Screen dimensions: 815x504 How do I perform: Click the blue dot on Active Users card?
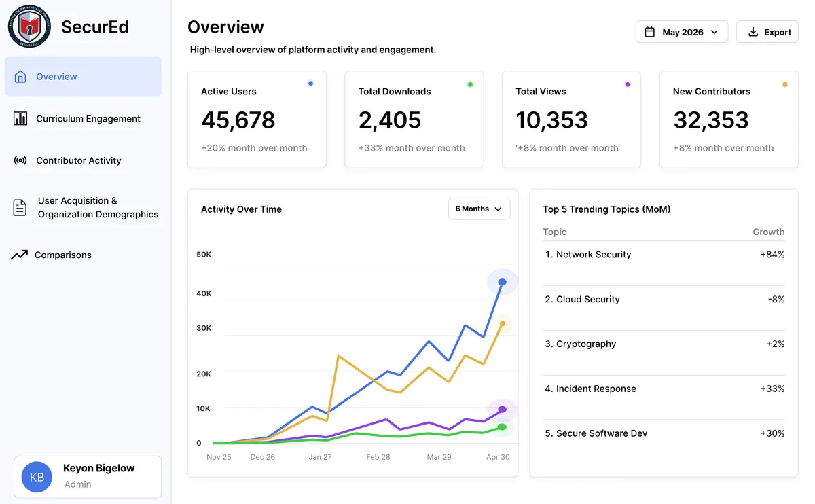(x=310, y=84)
